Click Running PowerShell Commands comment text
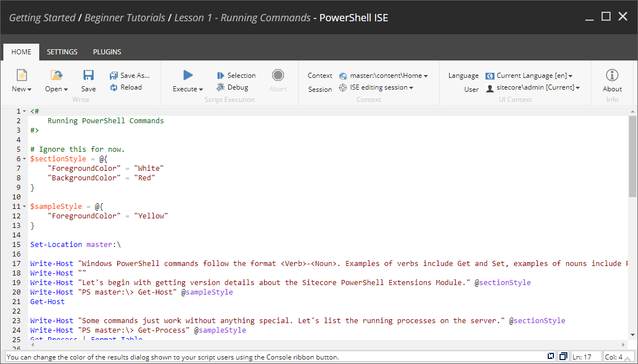 pyautogui.click(x=106, y=121)
